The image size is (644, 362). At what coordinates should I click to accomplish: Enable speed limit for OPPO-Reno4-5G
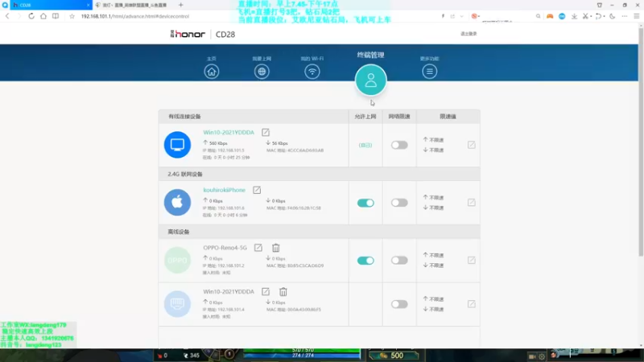pyautogui.click(x=399, y=260)
